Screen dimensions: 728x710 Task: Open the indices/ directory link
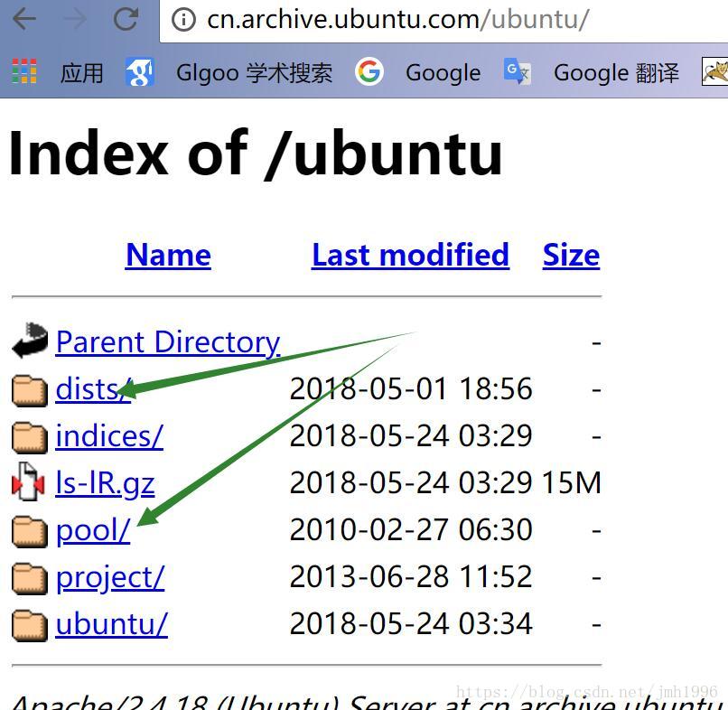tap(109, 436)
